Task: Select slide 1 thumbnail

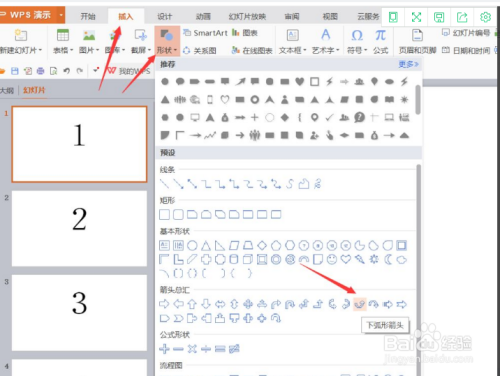Action: tap(79, 144)
